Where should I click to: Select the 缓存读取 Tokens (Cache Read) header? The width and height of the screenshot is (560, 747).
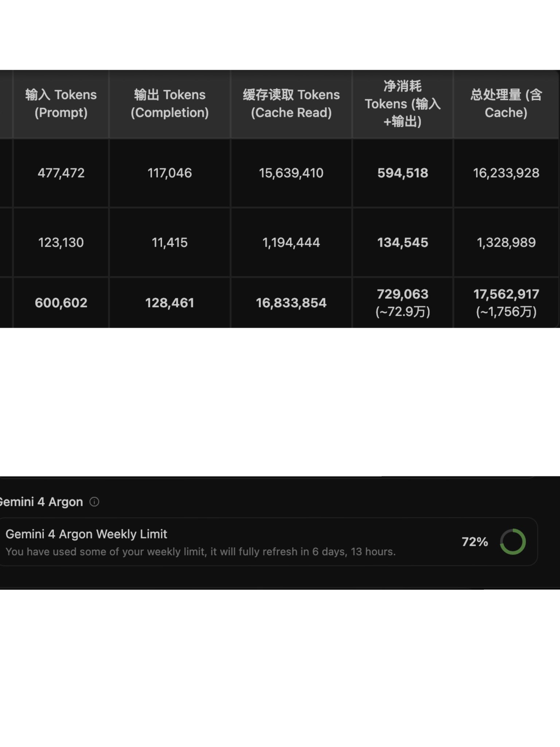291,104
